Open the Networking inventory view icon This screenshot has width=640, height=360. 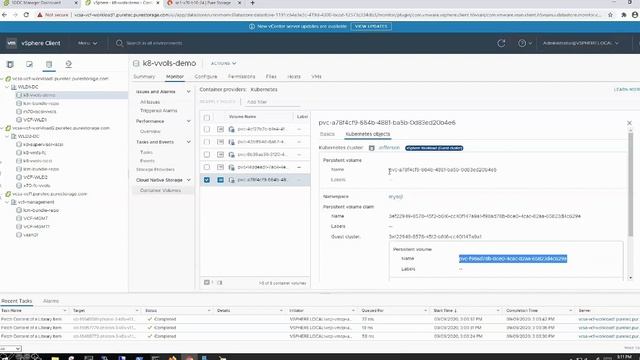tap(69, 64)
